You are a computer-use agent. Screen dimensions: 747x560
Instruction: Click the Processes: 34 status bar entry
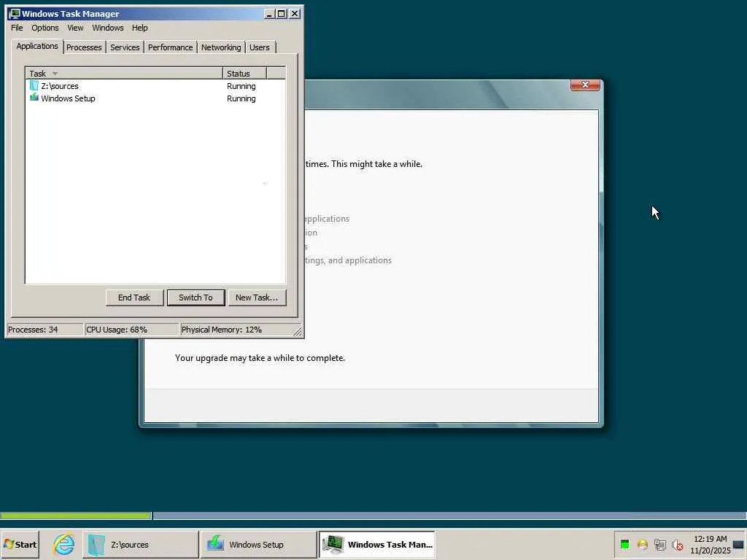[44, 330]
